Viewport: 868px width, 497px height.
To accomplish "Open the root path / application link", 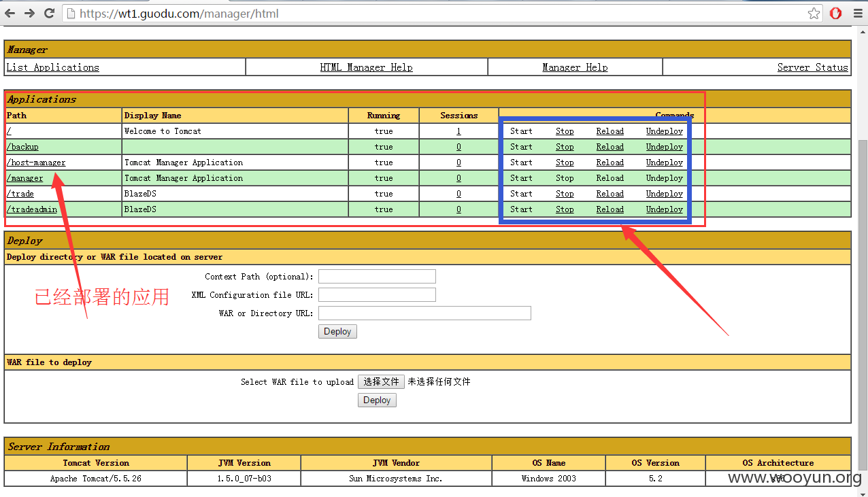I will tap(9, 131).
